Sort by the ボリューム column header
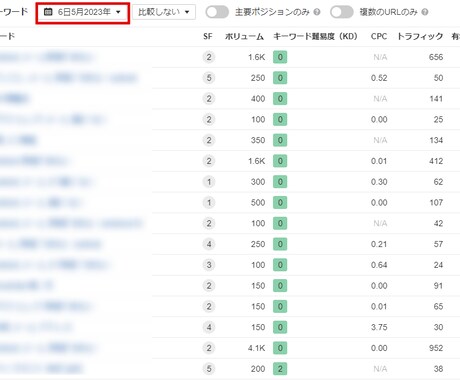The height and width of the screenshot is (380, 460). pos(244,36)
